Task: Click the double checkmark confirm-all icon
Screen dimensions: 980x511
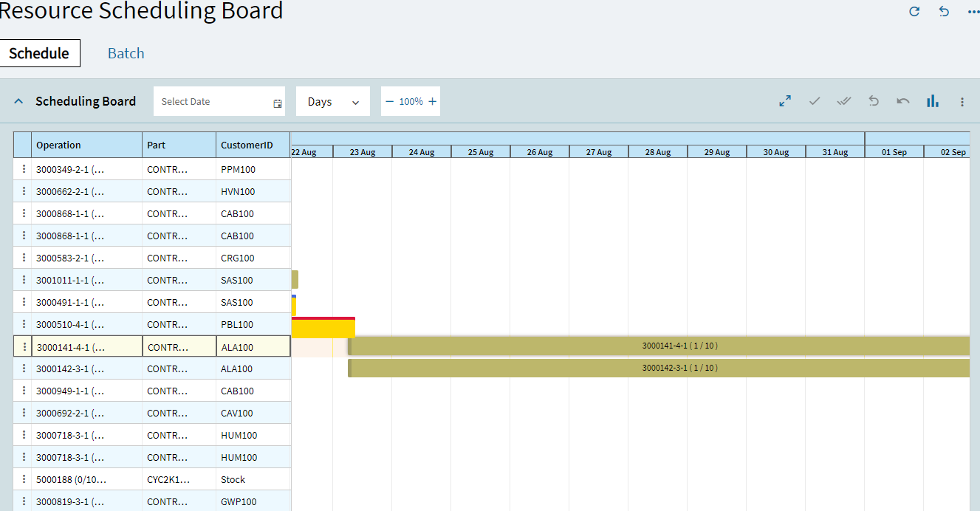Action: (844, 100)
